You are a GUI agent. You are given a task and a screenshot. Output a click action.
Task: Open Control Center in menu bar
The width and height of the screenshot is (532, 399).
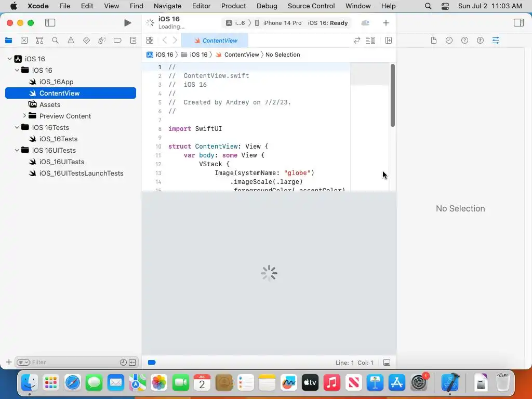click(445, 6)
